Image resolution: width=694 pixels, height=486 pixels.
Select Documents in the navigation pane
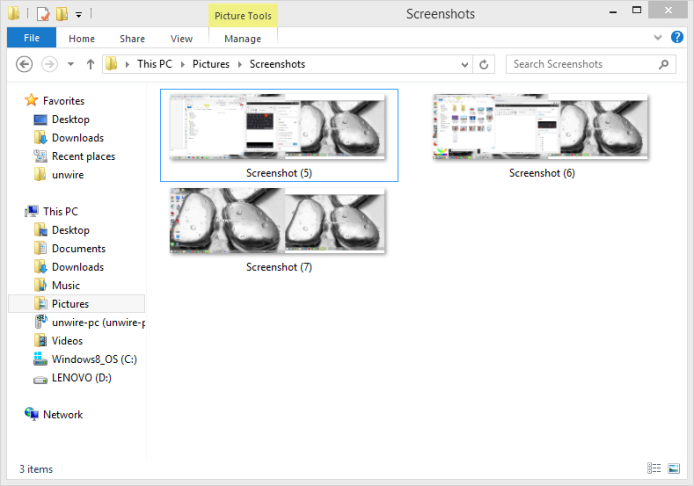coord(78,248)
